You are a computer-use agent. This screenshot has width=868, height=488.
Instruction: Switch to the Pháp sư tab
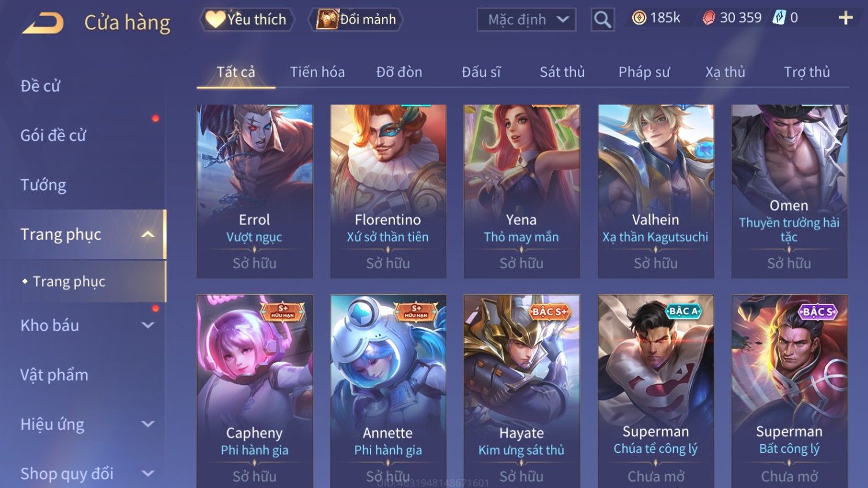click(644, 72)
